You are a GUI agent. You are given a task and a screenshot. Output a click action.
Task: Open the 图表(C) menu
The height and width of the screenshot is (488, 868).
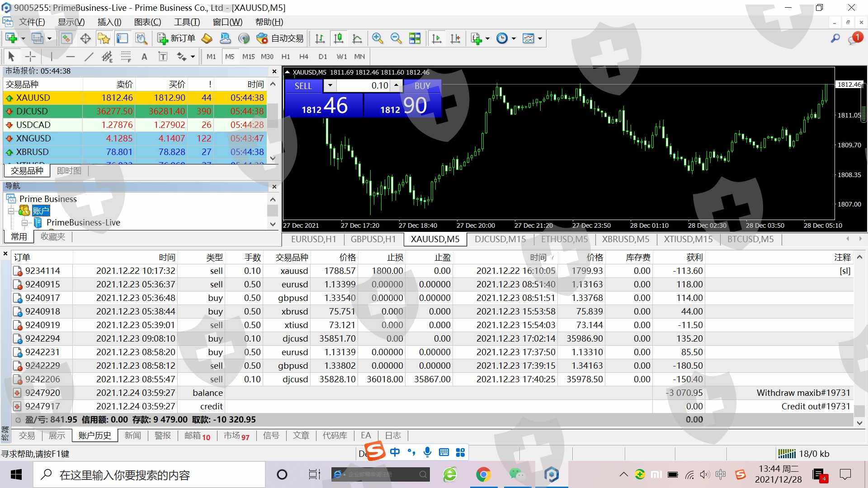(147, 22)
